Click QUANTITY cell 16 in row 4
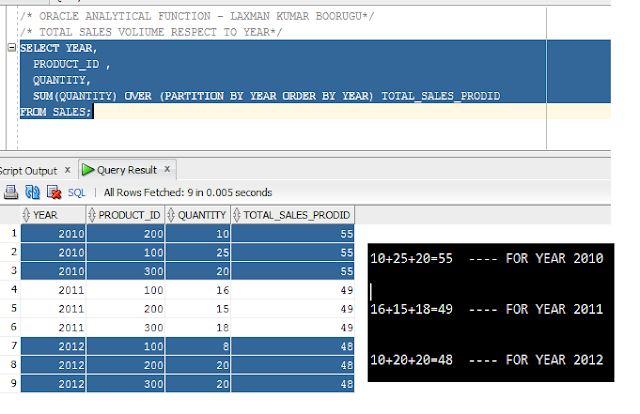Screen dimensions: 640x414 coord(198,290)
